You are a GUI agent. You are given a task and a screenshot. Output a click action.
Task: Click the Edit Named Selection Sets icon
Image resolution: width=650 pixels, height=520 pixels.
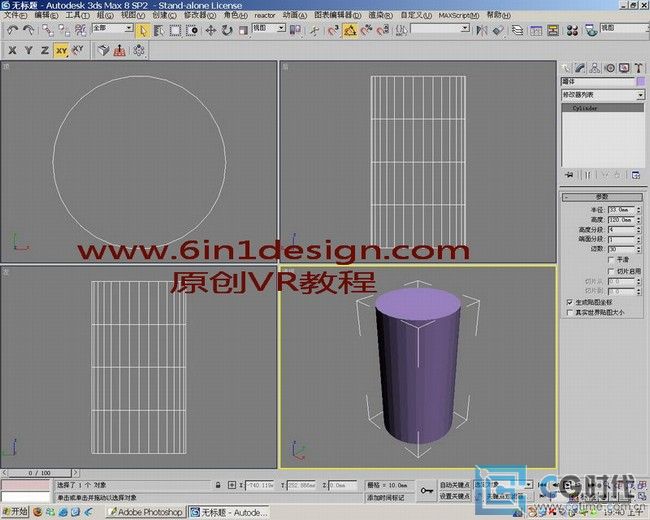point(401,30)
